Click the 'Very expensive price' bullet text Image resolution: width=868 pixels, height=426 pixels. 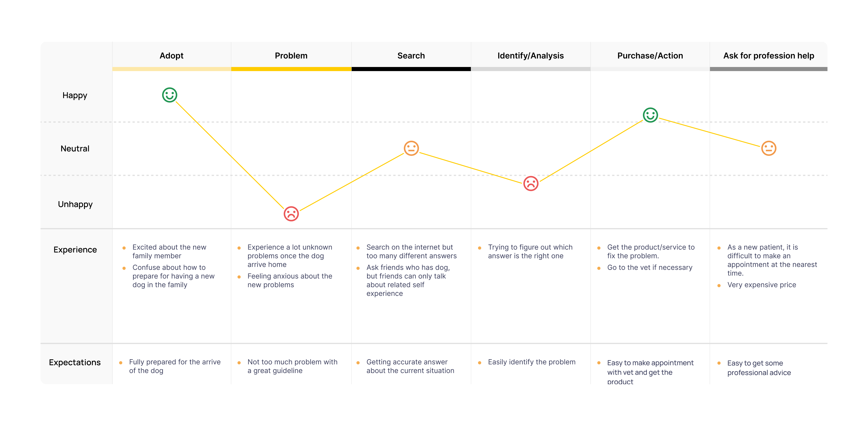click(761, 285)
